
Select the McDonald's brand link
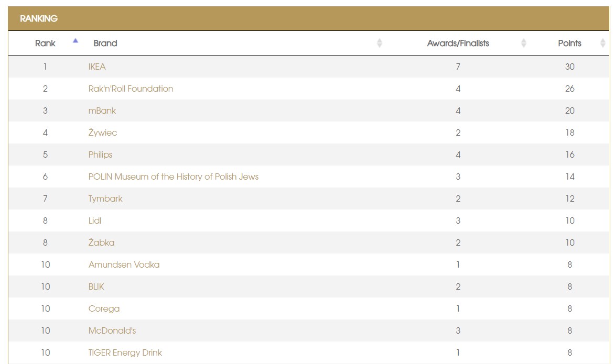(x=112, y=331)
